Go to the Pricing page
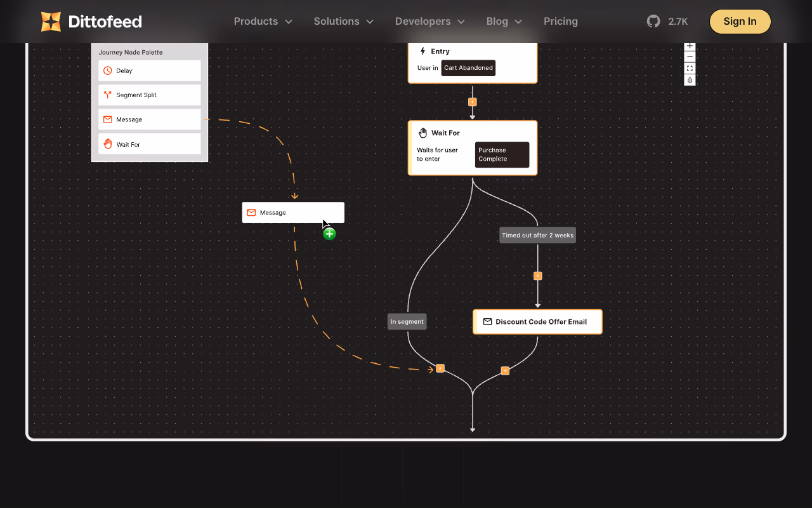Viewport: 812px width, 508px height. pyautogui.click(x=561, y=22)
